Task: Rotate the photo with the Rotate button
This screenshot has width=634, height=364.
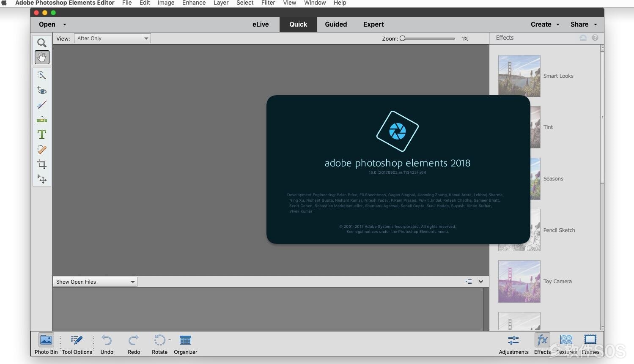Action: [x=159, y=344]
